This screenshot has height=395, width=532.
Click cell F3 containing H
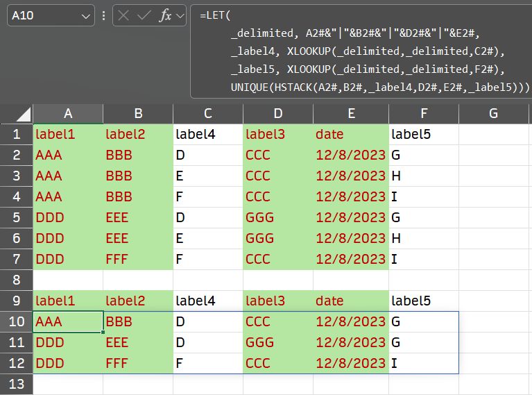[x=424, y=176]
